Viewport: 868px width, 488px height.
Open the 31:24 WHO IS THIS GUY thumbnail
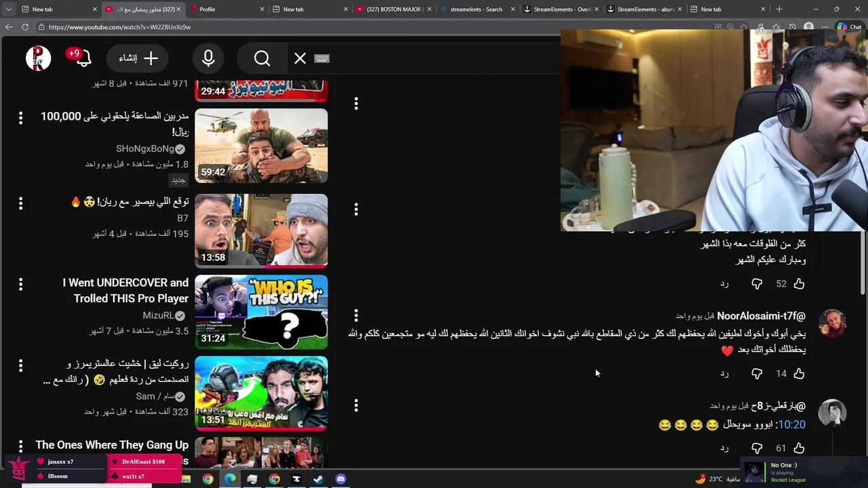click(x=261, y=312)
